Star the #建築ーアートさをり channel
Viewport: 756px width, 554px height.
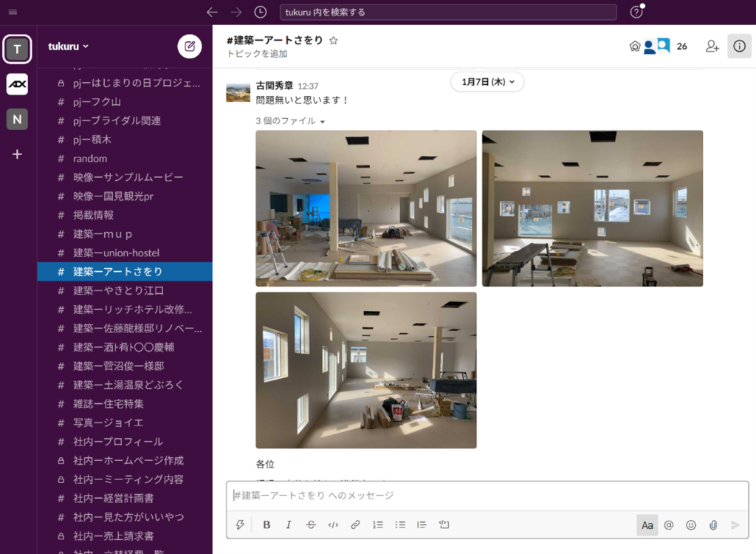333,41
